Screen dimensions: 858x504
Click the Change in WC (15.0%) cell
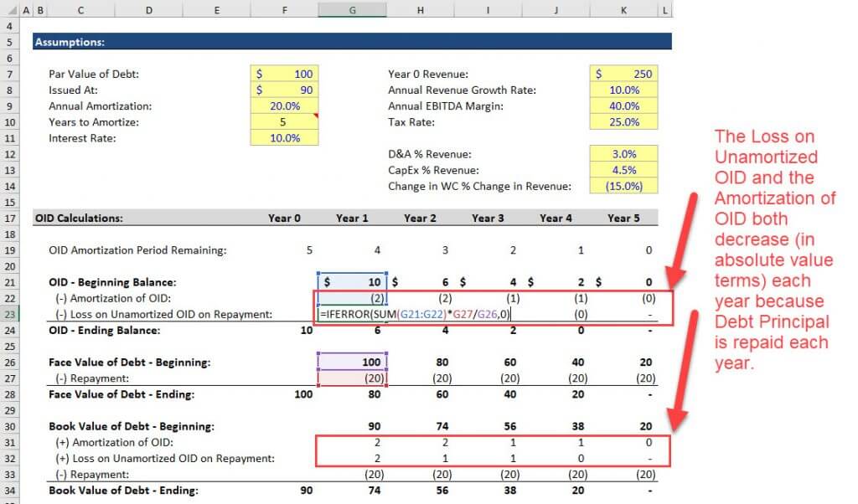623,186
